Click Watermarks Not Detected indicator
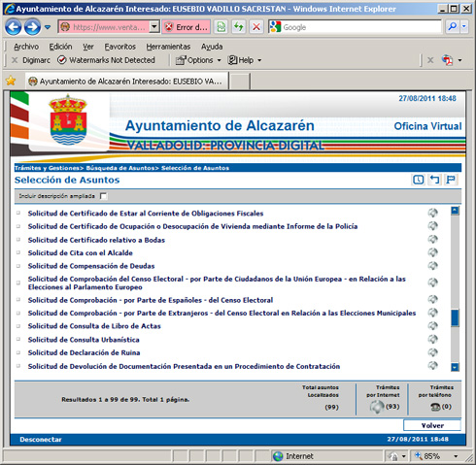 (106, 60)
